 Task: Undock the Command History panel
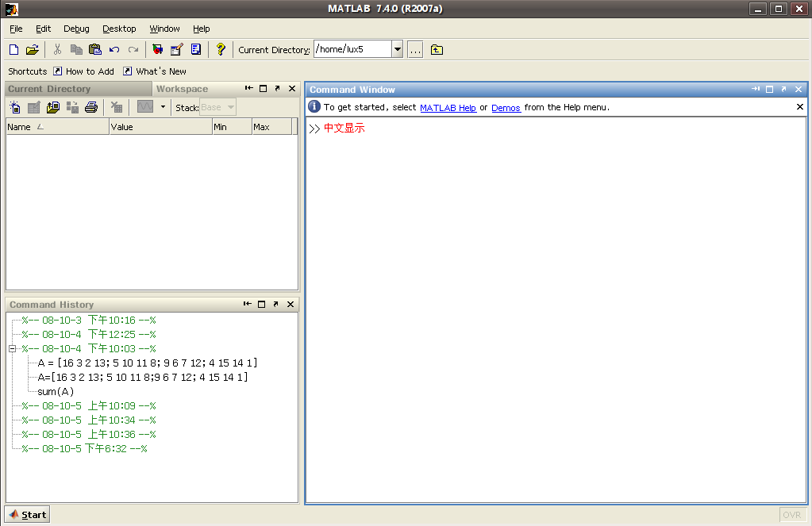276,305
